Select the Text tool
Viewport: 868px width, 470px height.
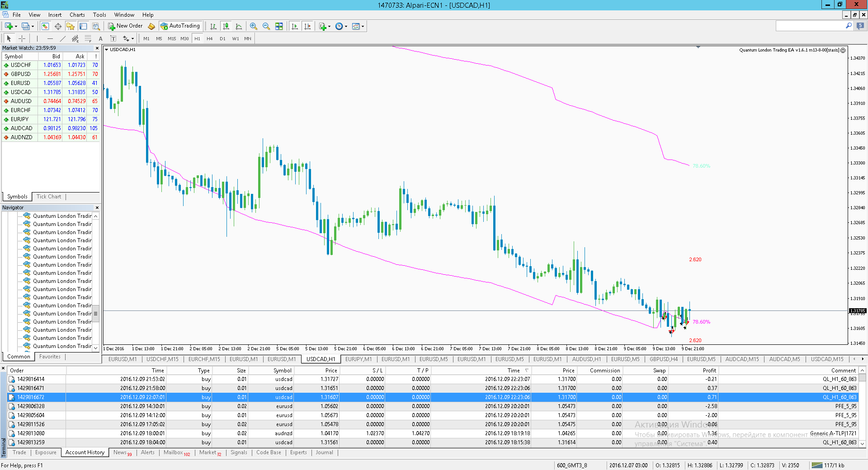click(100, 38)
